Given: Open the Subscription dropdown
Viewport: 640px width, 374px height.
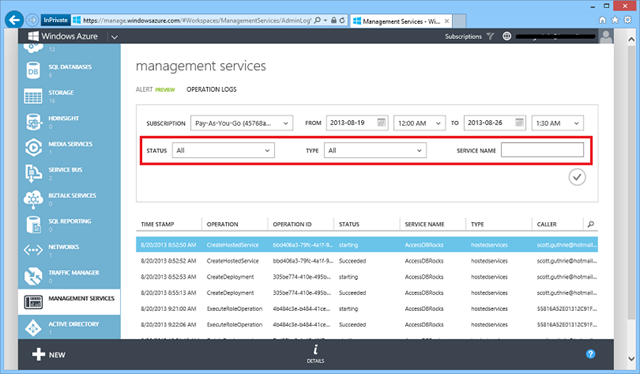Looking at the screenshot, I should [242, 123].
